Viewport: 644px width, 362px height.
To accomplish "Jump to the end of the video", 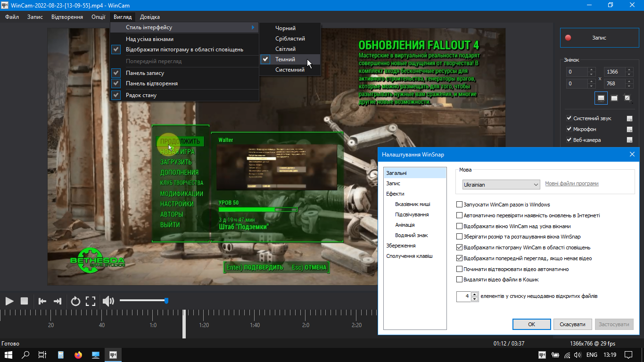I will [x=58, y=301].
